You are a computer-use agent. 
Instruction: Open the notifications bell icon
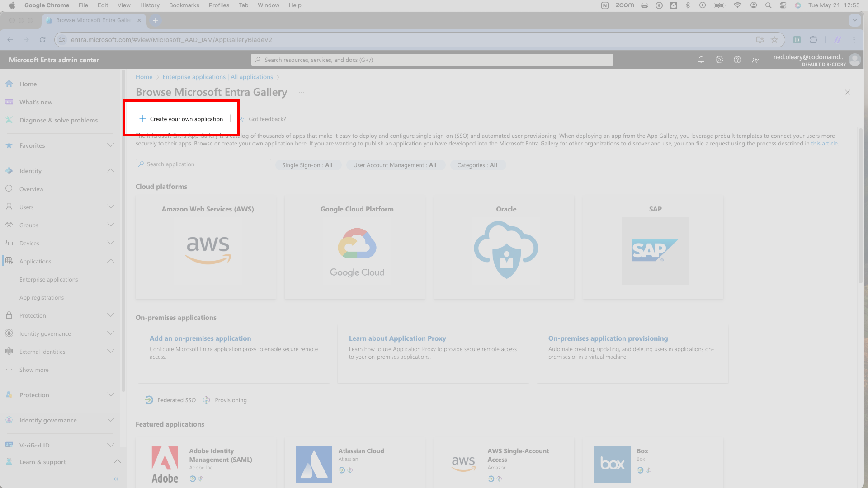[701, 60]
